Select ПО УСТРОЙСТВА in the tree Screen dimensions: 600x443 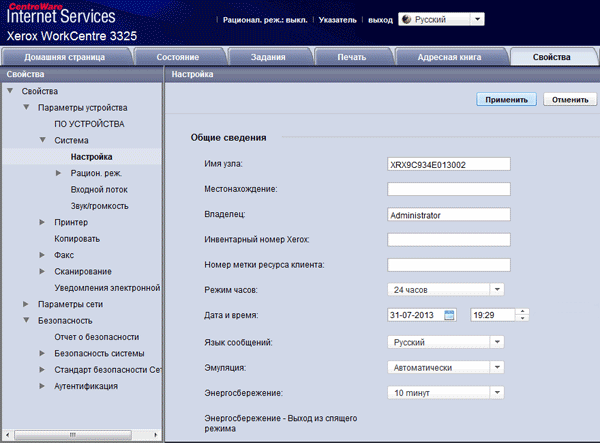pyautogui.click(x=89, y=124)
